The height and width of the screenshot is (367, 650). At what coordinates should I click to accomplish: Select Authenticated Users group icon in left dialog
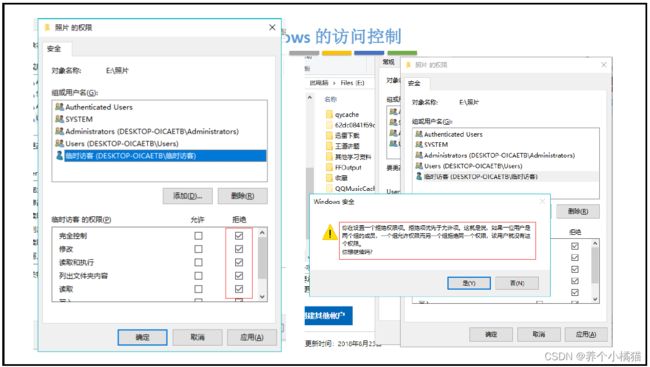coord(59,107)
